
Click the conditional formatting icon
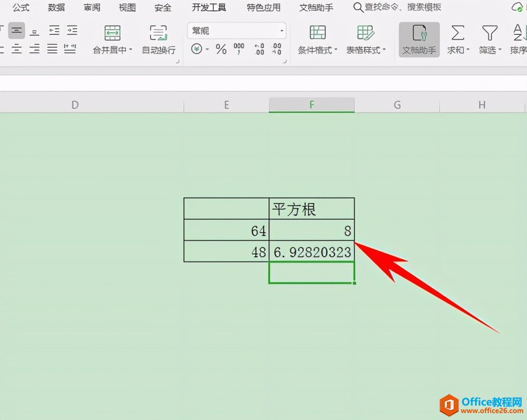pyautogui.click(x=318, y=33)
